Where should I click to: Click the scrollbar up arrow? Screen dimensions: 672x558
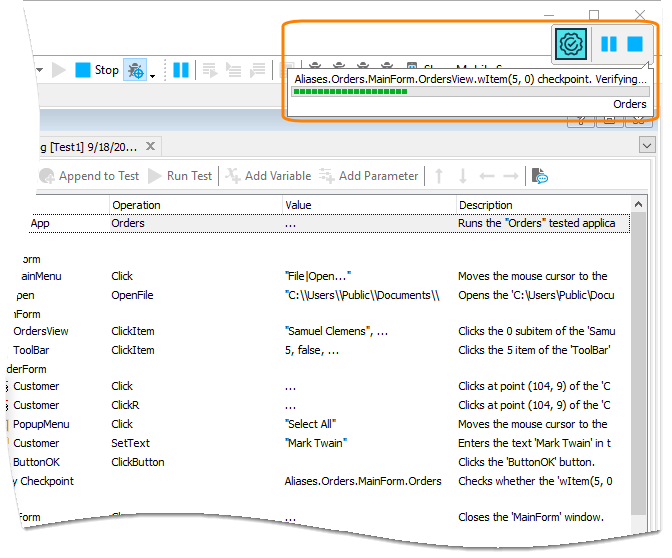click(639, 204)
